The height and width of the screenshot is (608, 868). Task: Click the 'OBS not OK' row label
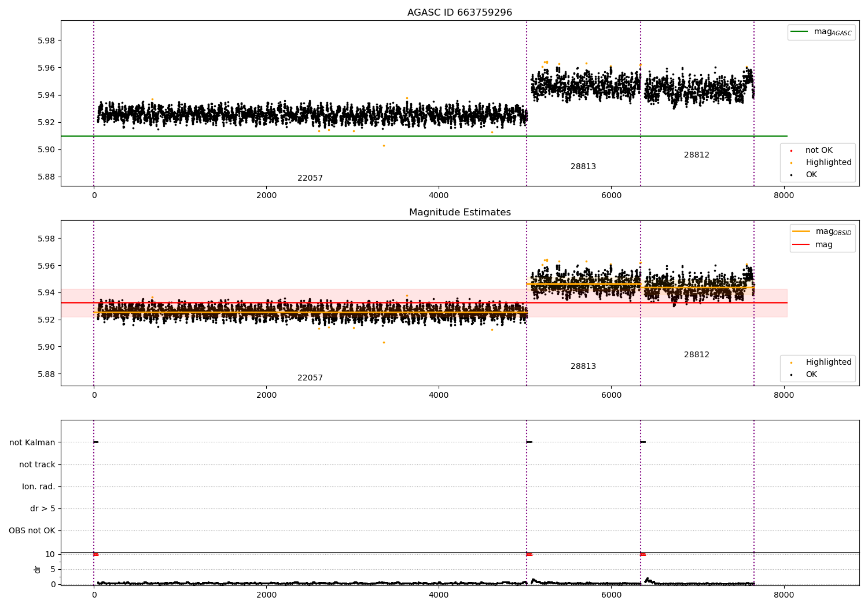point(32,531)
